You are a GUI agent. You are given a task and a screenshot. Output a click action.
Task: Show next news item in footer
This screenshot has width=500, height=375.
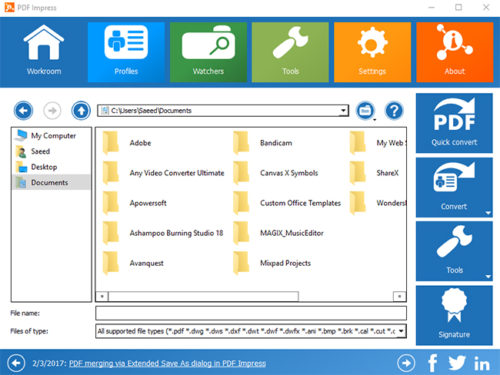tap(406, 363)
